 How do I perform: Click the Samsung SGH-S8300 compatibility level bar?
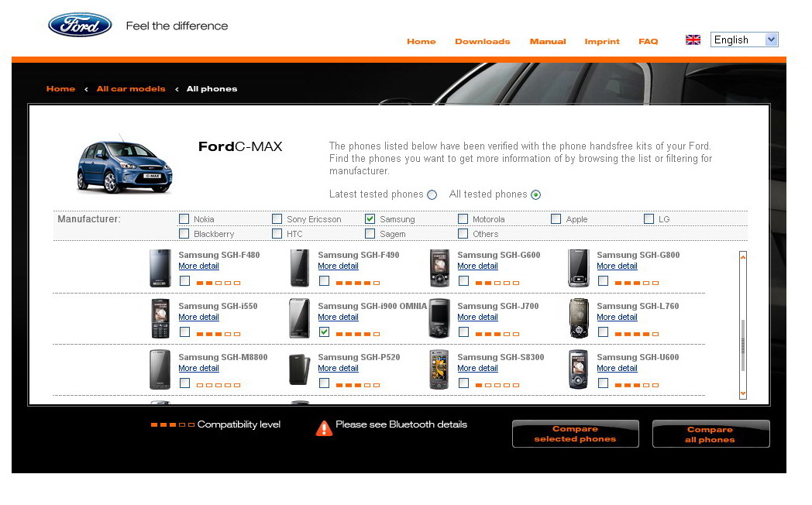point(497,386)
